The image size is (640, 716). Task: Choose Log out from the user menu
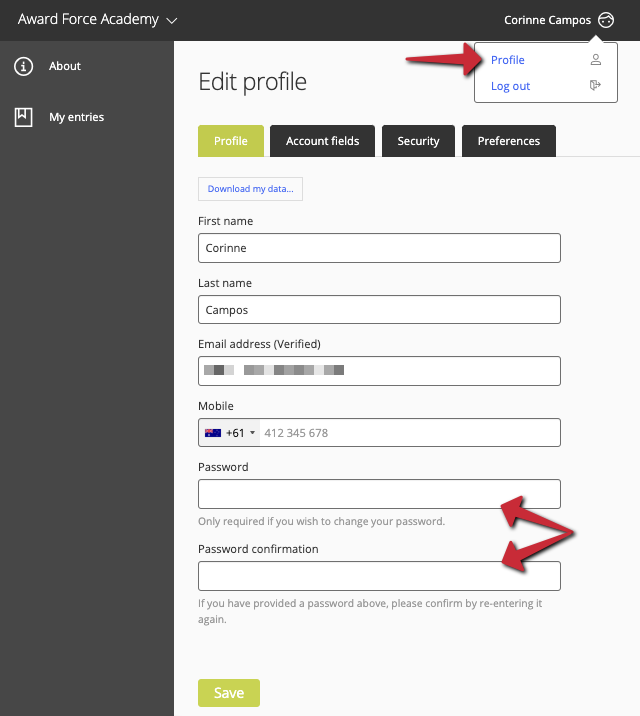(x=510, y=86)
